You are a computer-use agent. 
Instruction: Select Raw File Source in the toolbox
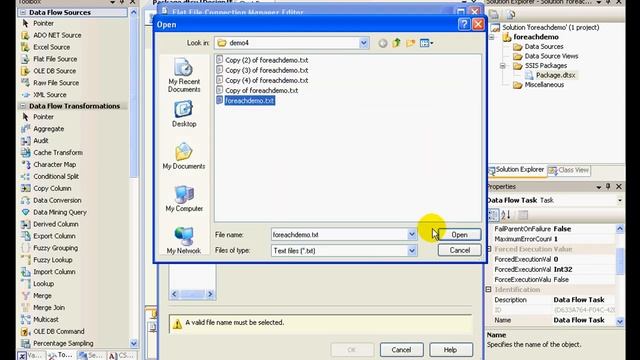56,82
